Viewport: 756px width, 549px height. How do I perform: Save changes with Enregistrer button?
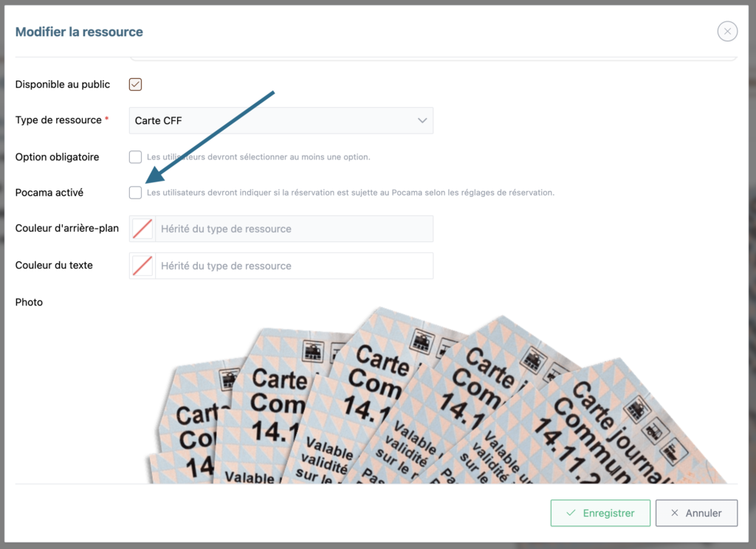pyautogui.click(x=600, y=513)
